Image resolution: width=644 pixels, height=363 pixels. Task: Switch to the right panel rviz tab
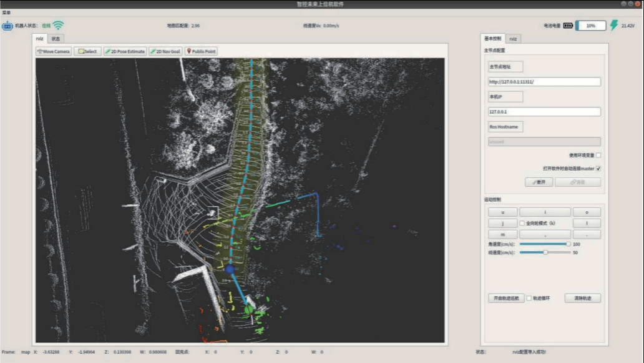tap(513, 39)
